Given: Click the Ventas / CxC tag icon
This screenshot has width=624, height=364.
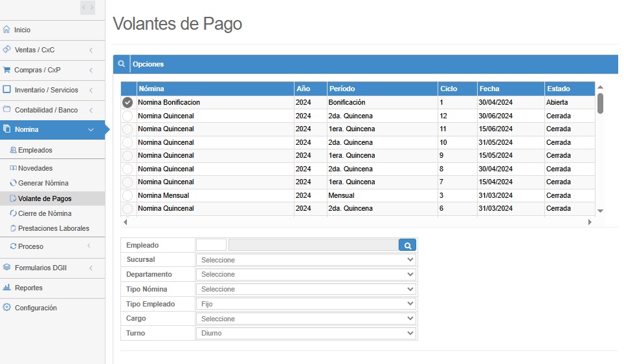Looking at the screenshot, I should 6,50.
